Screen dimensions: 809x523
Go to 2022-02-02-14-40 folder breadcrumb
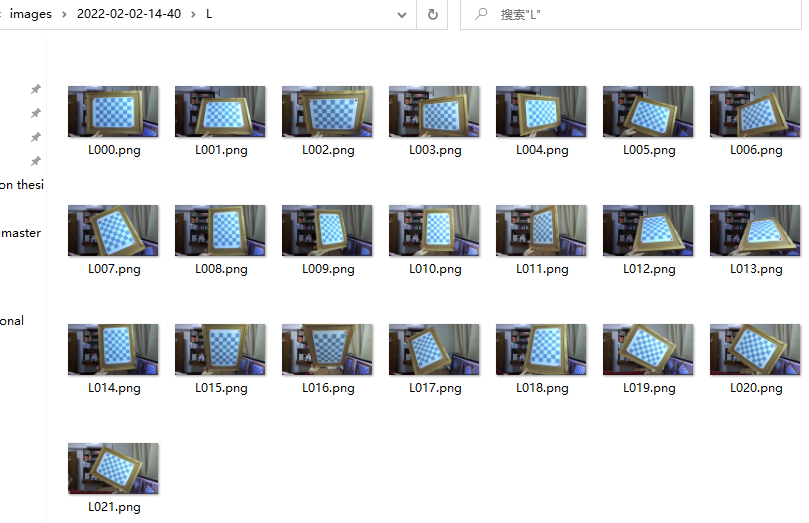pos(129,14)
